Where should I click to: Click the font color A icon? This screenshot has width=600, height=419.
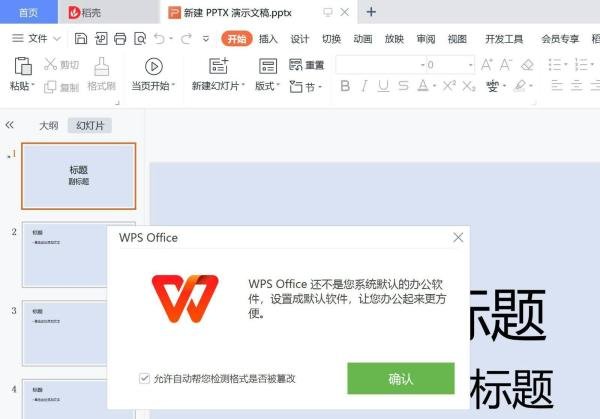point(423,86)
